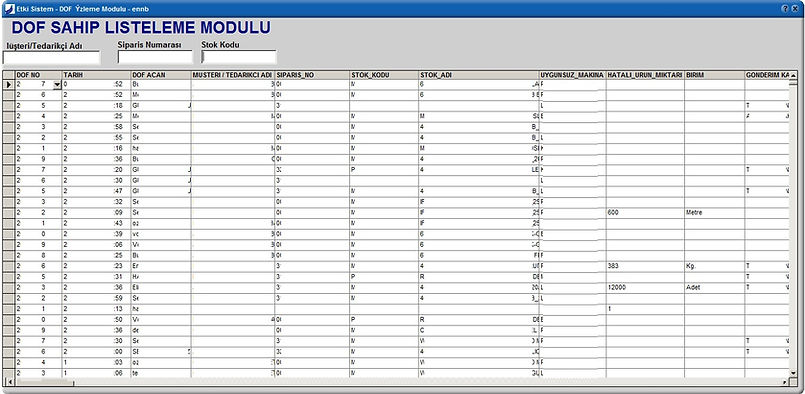Click the STOK_ADI column header

coord(478,75)
